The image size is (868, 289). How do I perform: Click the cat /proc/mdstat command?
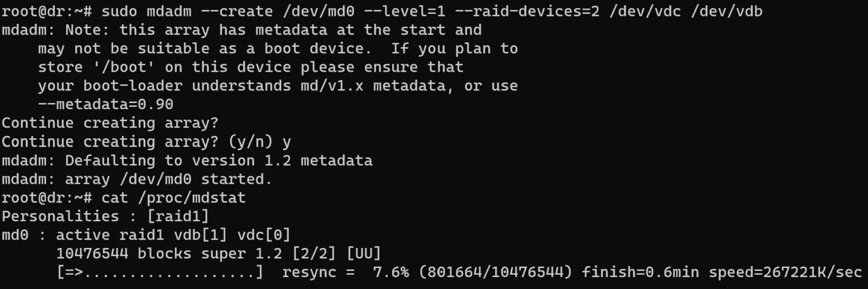[x=174, y=198]
